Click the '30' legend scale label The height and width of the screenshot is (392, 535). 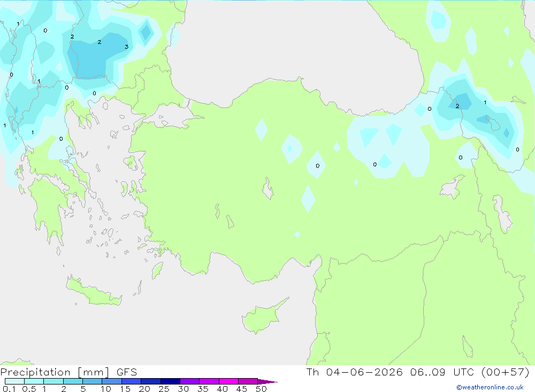pyautogui.click(x=183, y=389)
